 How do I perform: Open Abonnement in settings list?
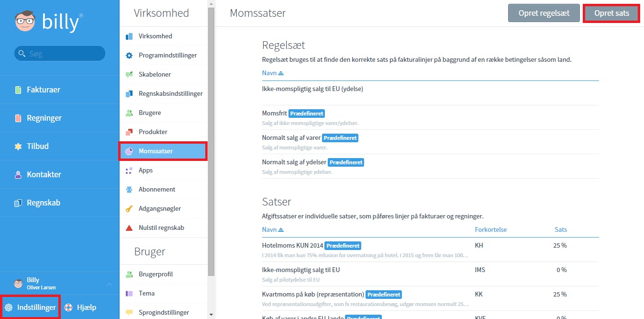163,189
